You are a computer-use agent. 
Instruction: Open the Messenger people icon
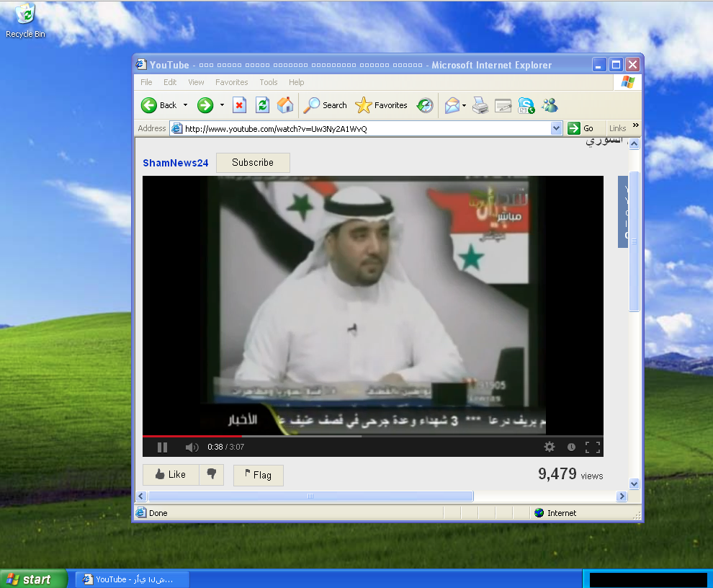(550, 105)
